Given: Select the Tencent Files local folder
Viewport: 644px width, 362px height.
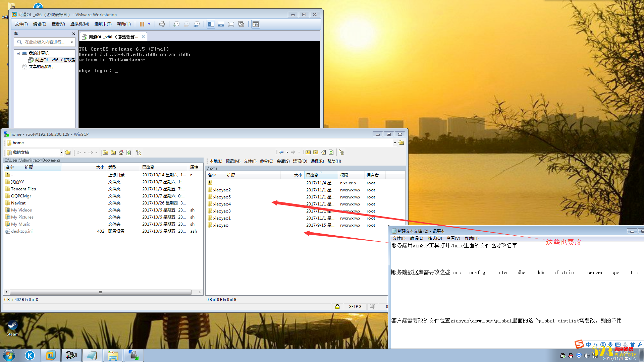Looking at the screenshot, I should (23, 189).
